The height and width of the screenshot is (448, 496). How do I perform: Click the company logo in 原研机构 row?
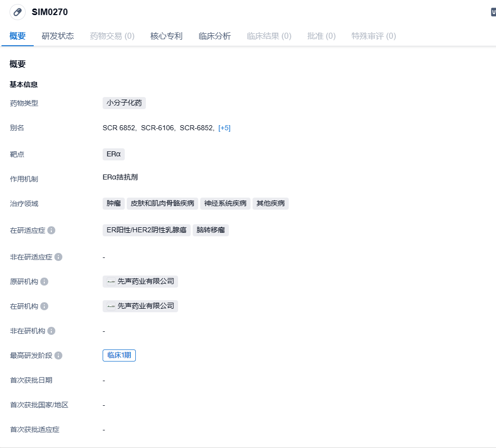(111, 282)
